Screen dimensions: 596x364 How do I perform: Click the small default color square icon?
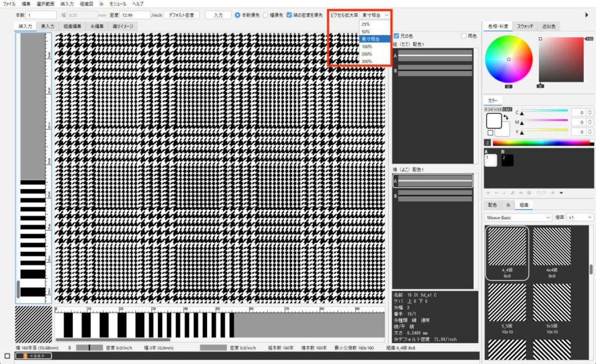point(490,133)
